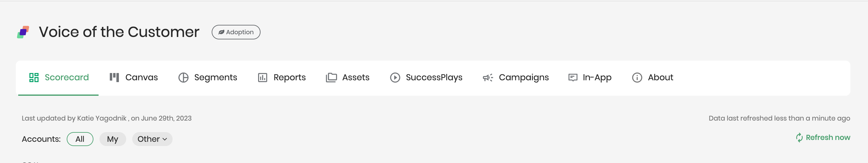
Task: Expand the Other accounts dropdown
Action: pos(152,139)
